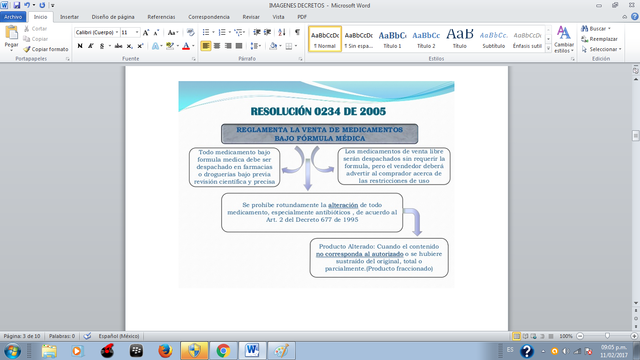Apply red font color A
640x360 pixels.
pos(186,46)
